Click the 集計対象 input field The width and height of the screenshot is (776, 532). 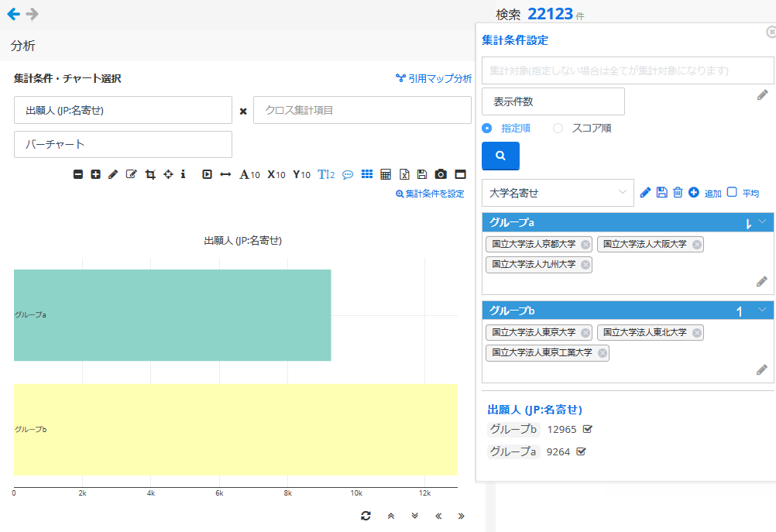click(x=627, y=70)
